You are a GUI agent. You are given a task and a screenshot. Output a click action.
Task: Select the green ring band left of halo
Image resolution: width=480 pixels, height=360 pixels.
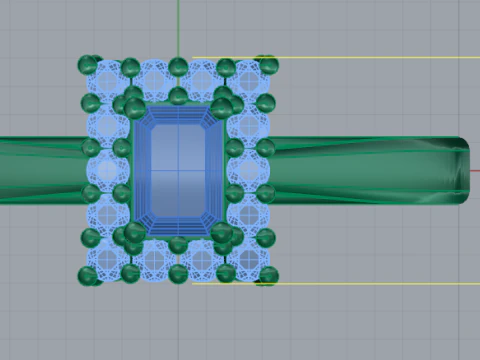(x=43, y=170)
